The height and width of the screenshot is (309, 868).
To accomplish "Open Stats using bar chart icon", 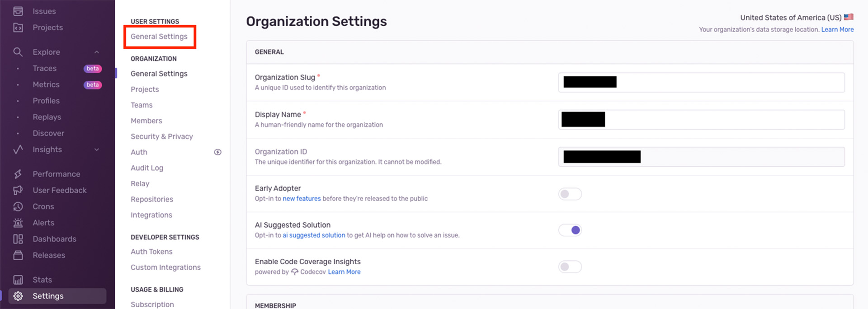I will 18,280.
